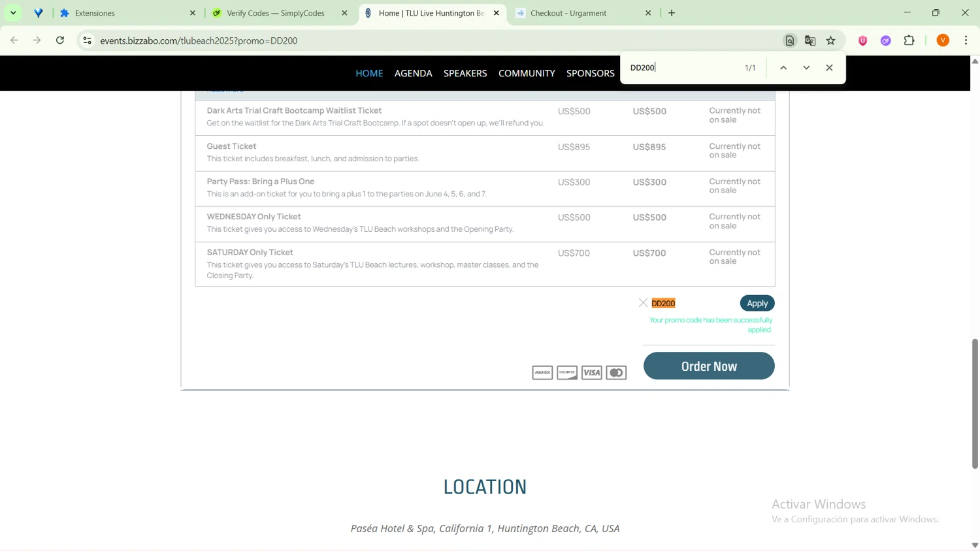Click the bold US$895 Guest Ticket price
Image resolution: width=980 pixels, height=551 pixels.
tap(649, 147)
